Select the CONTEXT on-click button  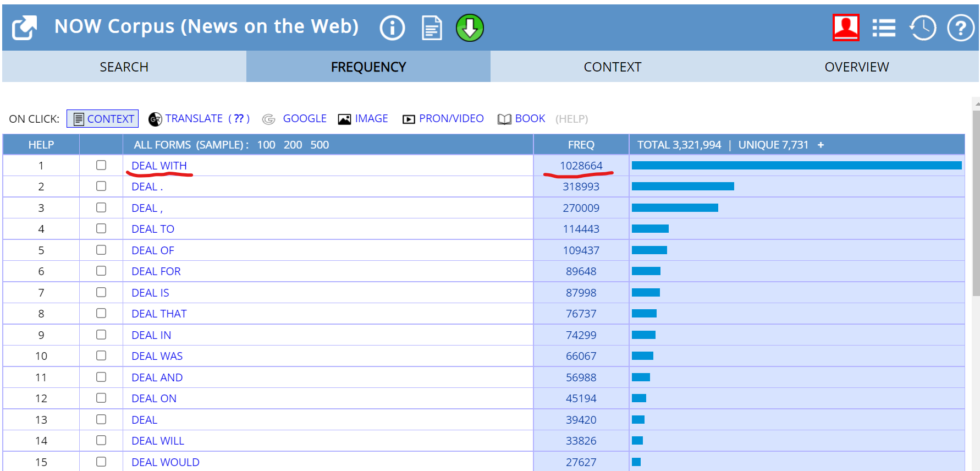point(103,119)
